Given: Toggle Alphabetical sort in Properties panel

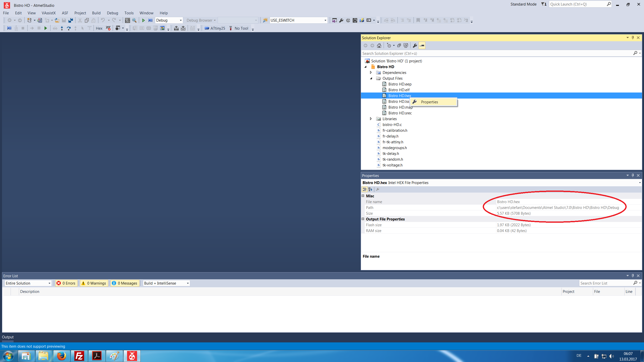Looking at the screenshot, I should [x=370, y=189].
